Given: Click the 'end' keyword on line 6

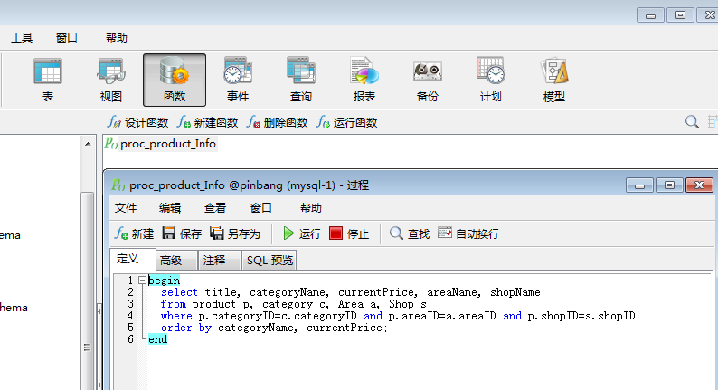Looking at the screenshot, I should 158,340.
